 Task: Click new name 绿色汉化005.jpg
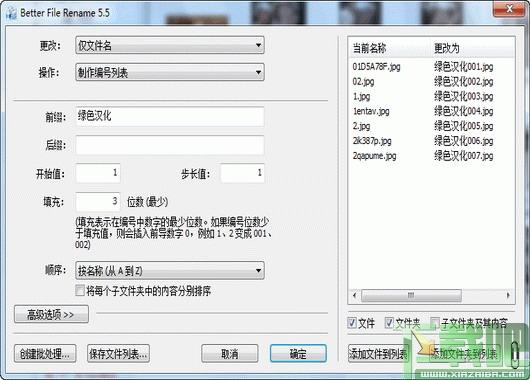[464, 126]
